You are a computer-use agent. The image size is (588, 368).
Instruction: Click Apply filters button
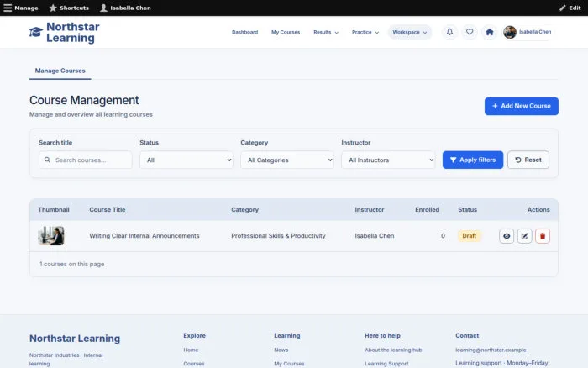point(472,160)
